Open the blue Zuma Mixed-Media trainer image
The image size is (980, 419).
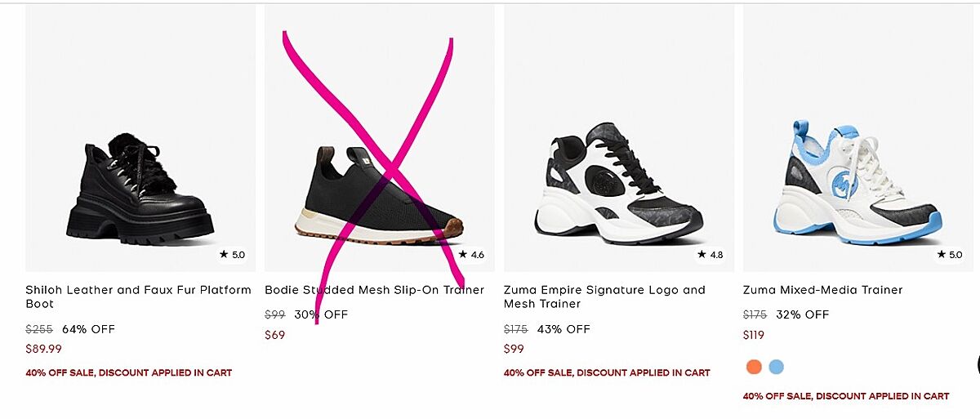click(858, 138)
